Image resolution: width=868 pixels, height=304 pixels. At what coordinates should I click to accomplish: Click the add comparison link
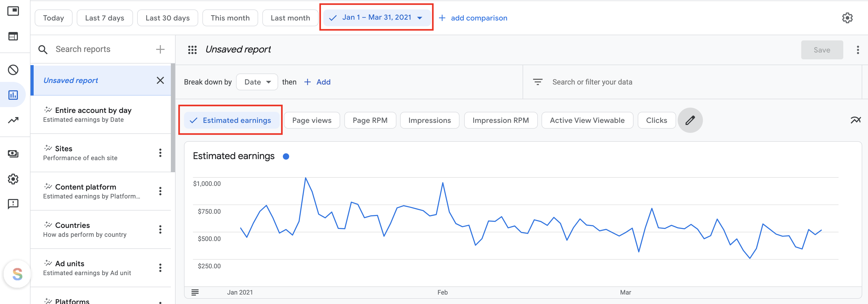tap(473, 18)
